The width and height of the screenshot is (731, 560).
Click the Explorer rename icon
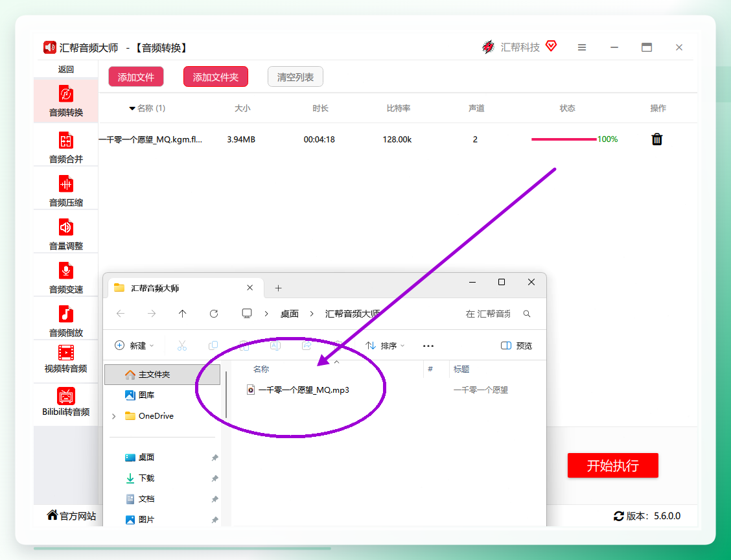click(x=275, y=345)
